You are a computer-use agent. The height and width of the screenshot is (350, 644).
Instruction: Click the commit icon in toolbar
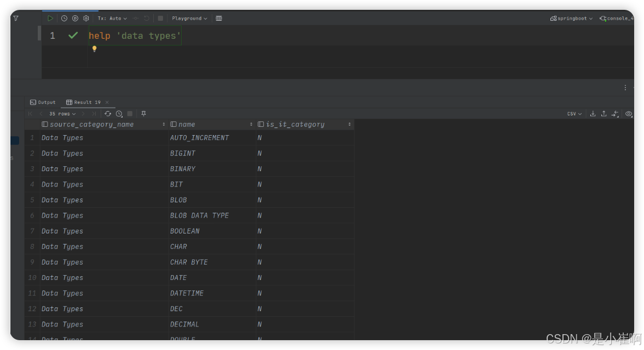point(136,19)
